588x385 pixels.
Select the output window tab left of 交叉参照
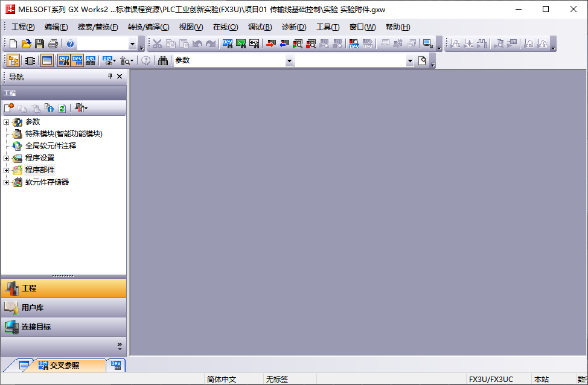point(24,365)
